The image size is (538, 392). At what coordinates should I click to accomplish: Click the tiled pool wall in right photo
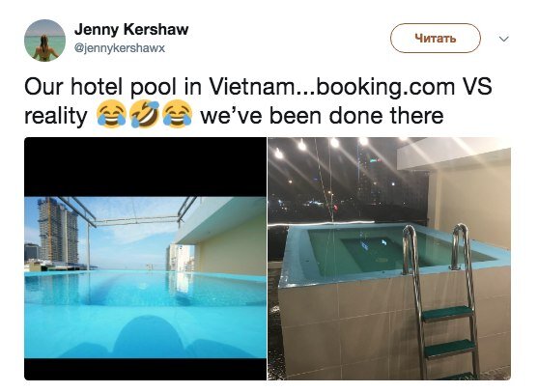(x=343, y=329)
